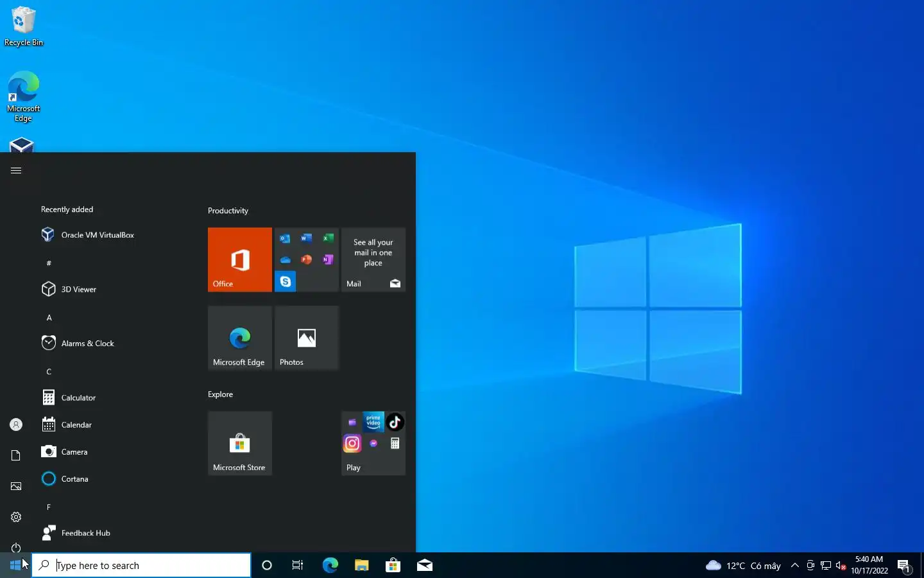924x578 pixels.
Task: Open Task View on taskbar
Action: coord(298,565)
